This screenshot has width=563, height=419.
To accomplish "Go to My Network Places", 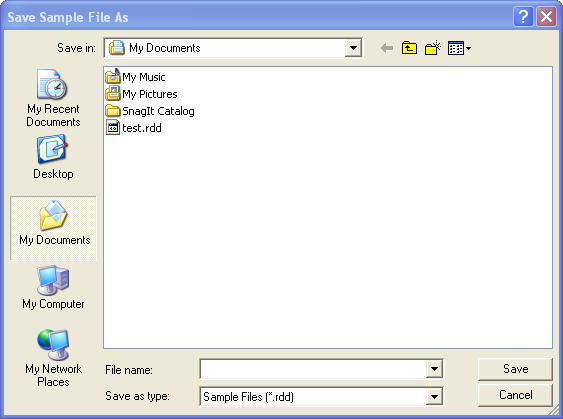I will pos(53,358).
